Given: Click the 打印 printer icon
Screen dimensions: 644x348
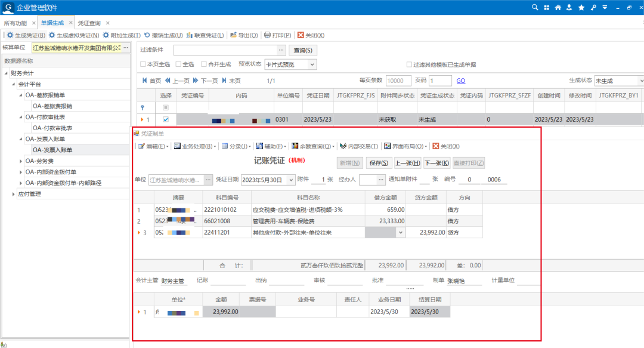Looking at the screenshot, I should coord(268,35).
